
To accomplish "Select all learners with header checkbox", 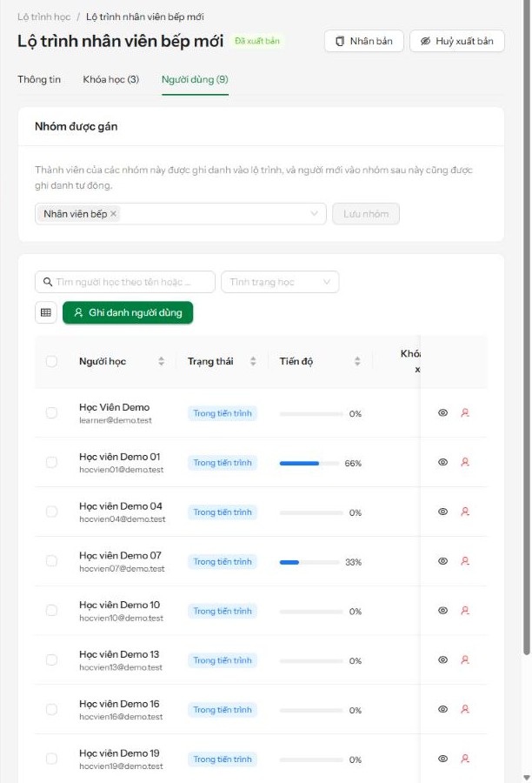I will click(51, 361).
